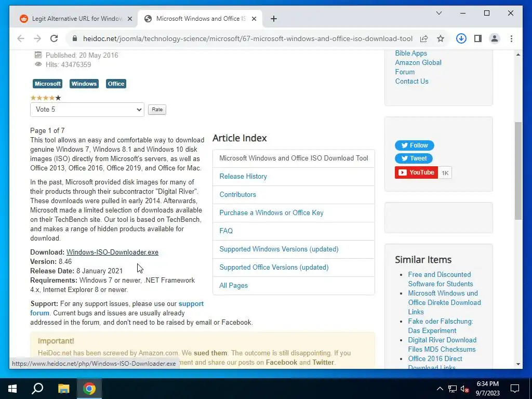Click the red YouTube button
The height and width of the screenshot is (399, 532).
click(x=416, y=172)
